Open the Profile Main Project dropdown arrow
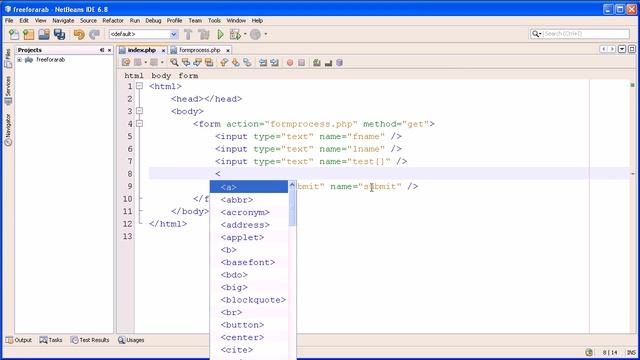 tap(266, 34)
